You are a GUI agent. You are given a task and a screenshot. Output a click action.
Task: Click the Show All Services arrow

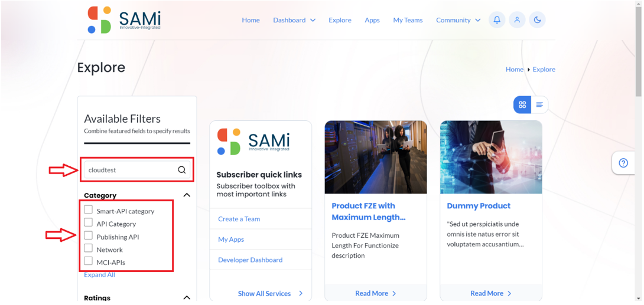(301, 294)
